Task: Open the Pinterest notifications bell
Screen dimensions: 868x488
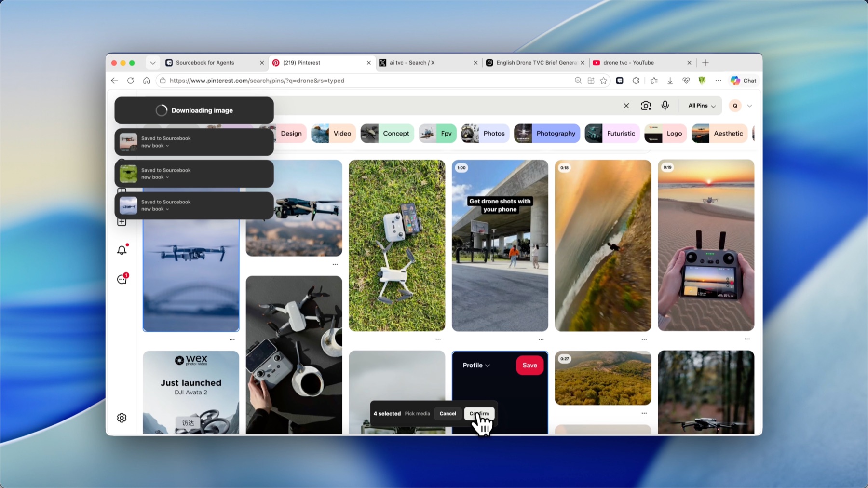Action: [122, 250]
